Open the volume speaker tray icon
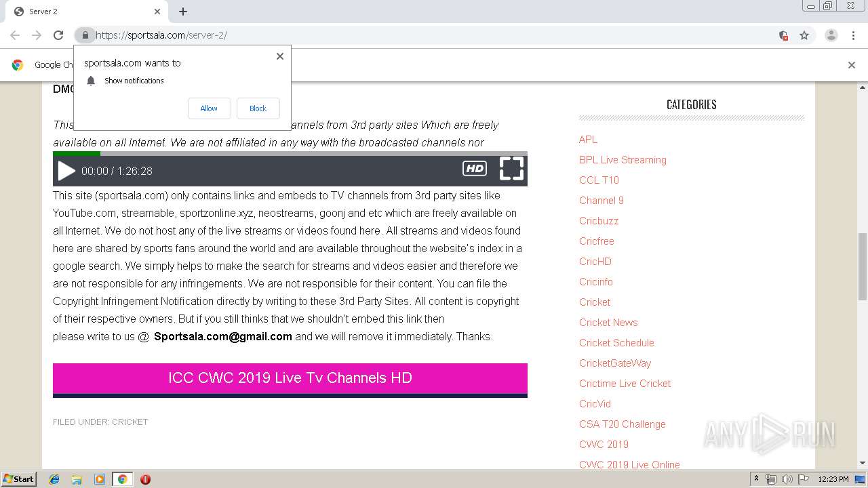The image size is (868, 488). pyautogui.click(x=787, y=479)
